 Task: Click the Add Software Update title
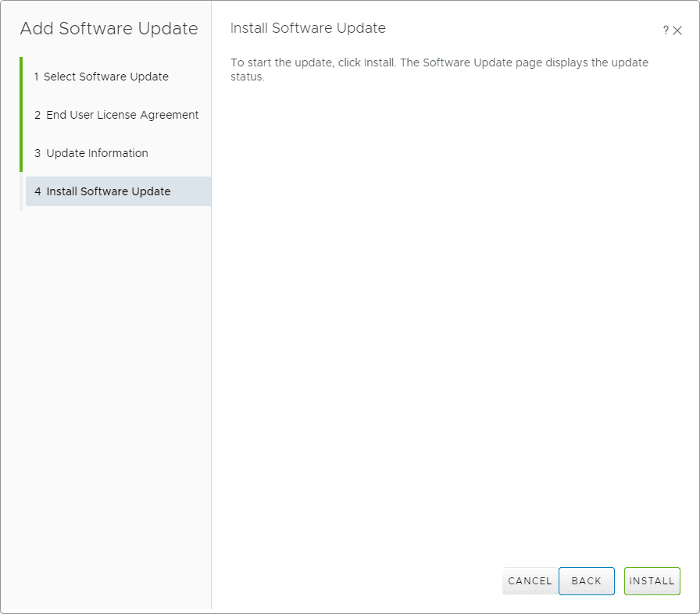tap(109, 29)
